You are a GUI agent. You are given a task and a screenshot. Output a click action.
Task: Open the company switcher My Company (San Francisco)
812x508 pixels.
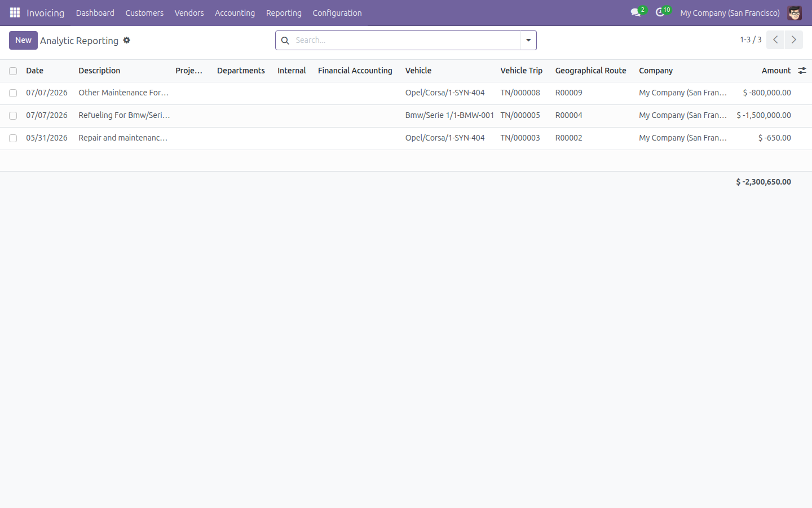tap(730, 12)
